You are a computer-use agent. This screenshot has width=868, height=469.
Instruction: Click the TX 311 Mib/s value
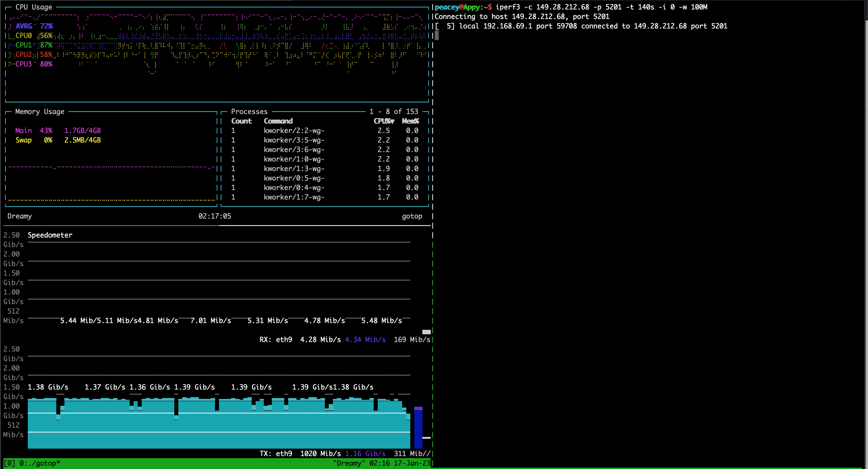point(412,454)
